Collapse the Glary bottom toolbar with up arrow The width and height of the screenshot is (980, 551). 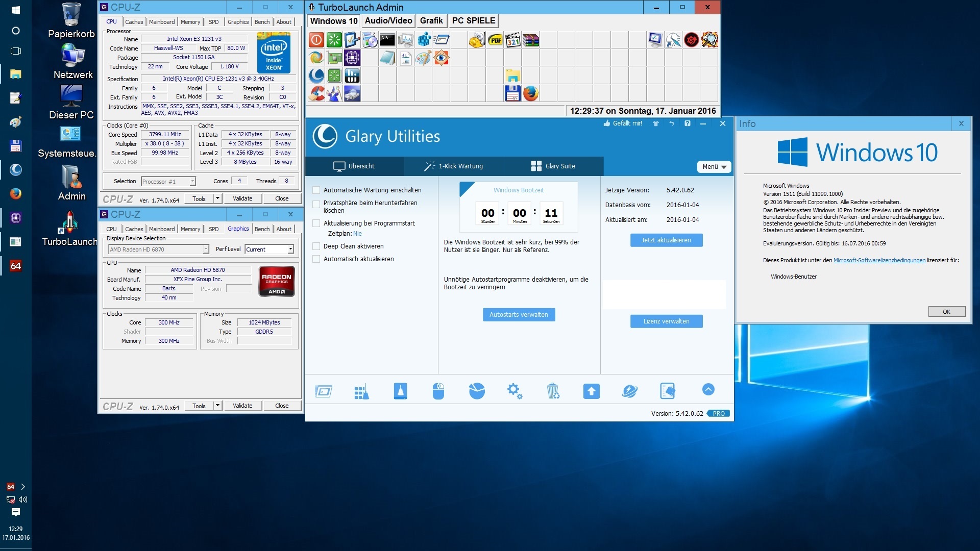(708, 390)
